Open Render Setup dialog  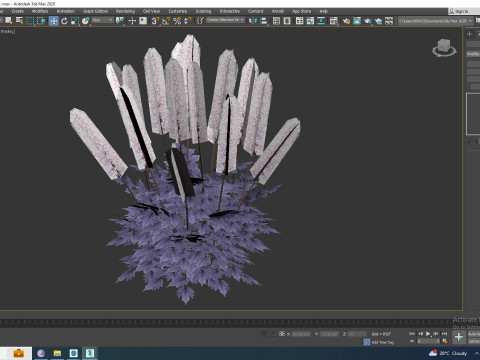(346, 21)
